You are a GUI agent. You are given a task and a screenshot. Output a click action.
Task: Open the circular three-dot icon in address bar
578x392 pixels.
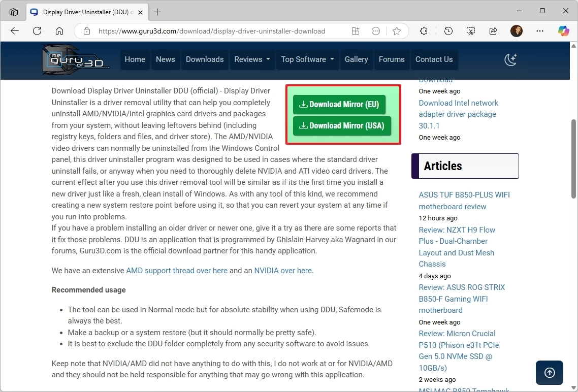click(x=376, y=31)
